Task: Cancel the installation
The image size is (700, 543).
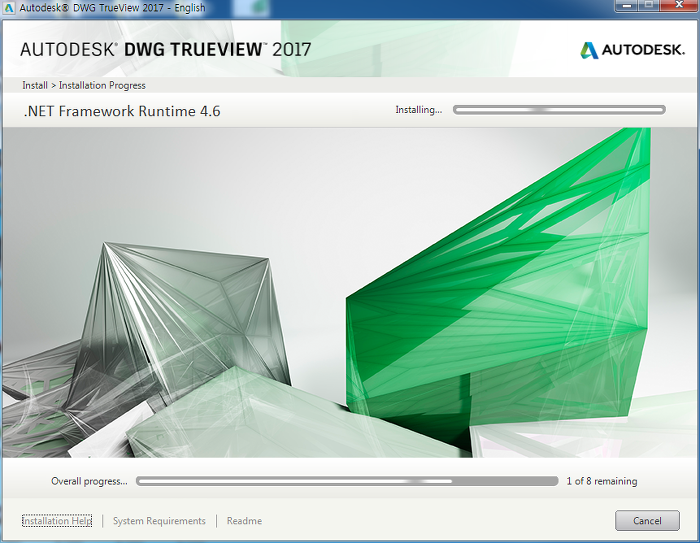Action: 647,521
